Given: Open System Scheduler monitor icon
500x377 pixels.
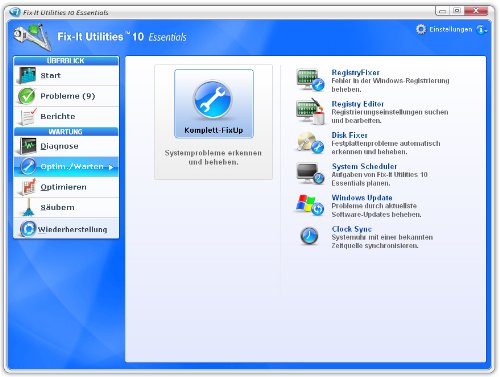Looking at the screenshot, I should (x=310, y=174).
